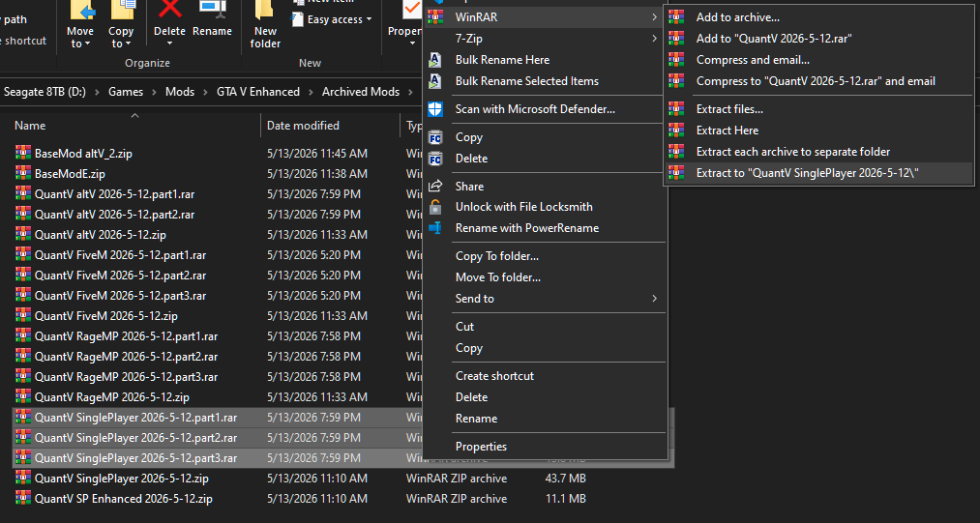Click the Copy to ribbon icon
The height and width of the screenshot is (523, 980).
point(122,11)
